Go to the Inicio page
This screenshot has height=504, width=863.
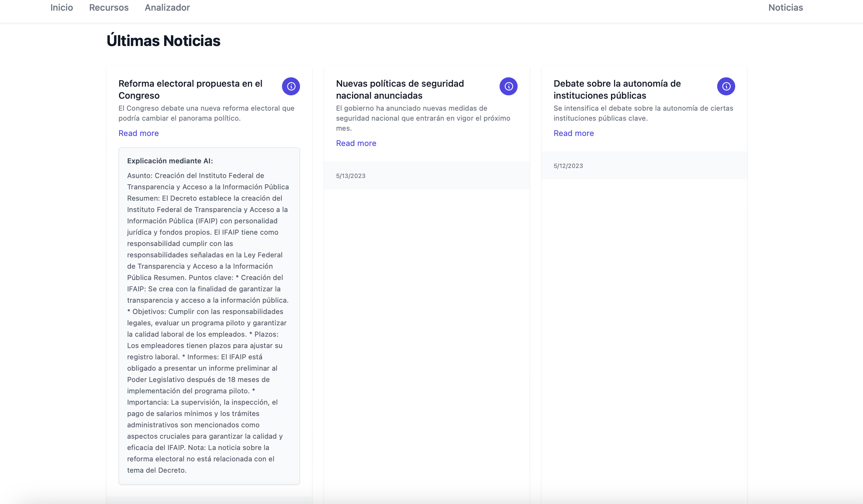point(62,8)
